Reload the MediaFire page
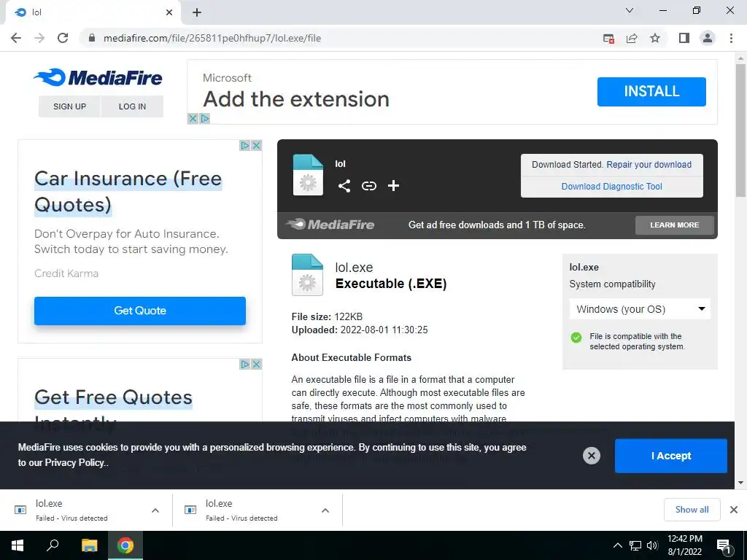747x560 pixels. coord(63,38)
